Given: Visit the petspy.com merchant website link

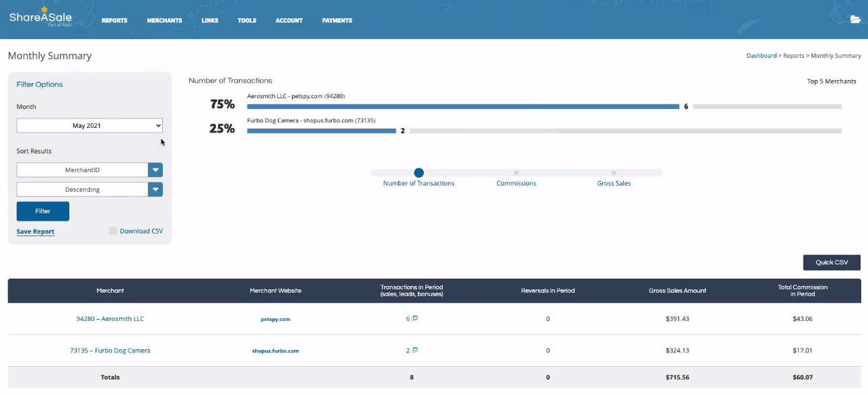Looking at the screenshot, I should coord(275,319).
